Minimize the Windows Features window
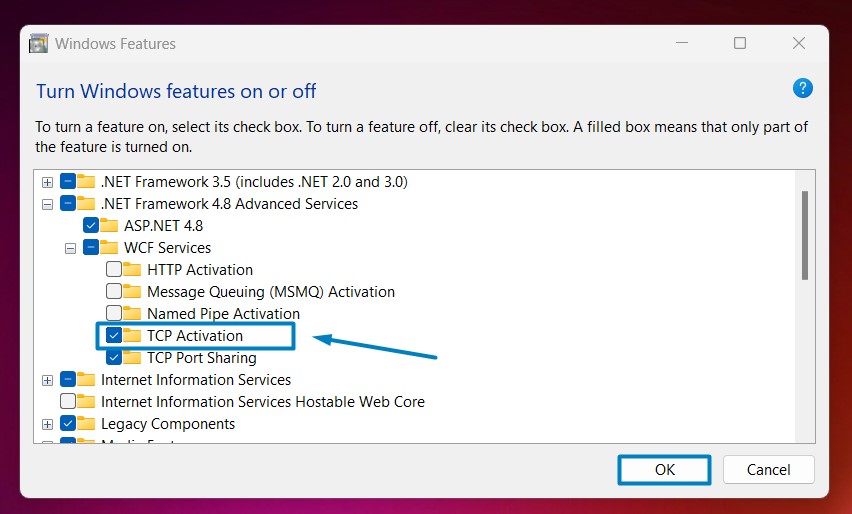Image resolution: width=852 pixels, height=514 pixels. click(682, 43)
